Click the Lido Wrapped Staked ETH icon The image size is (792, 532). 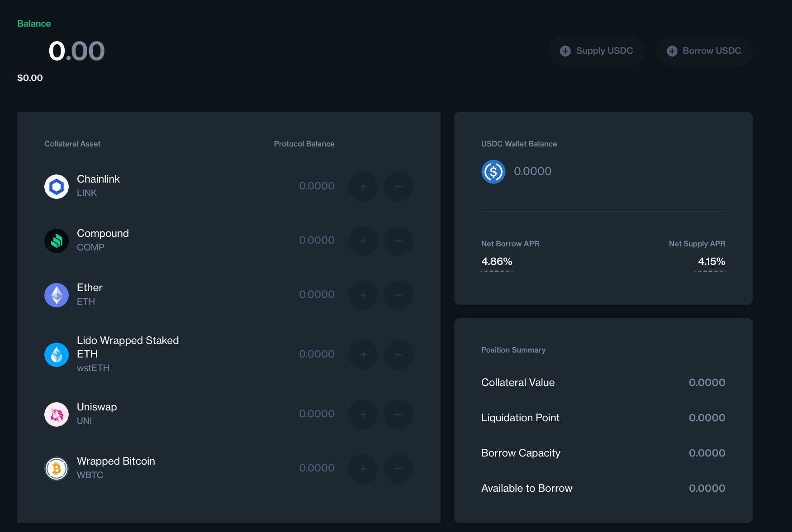tap(56, 355)
